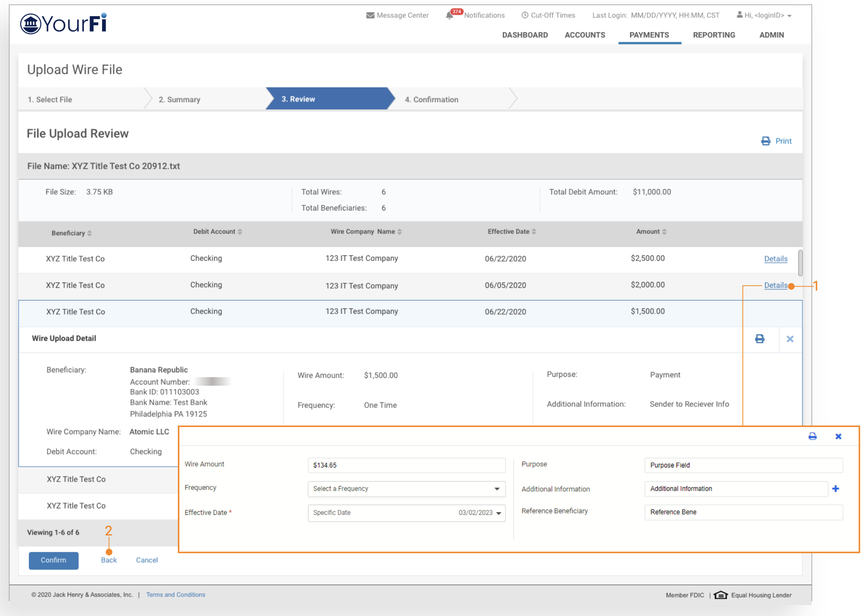
Task: Click the Print icon in File Upload Review
Action: click(x=766, y=141)
